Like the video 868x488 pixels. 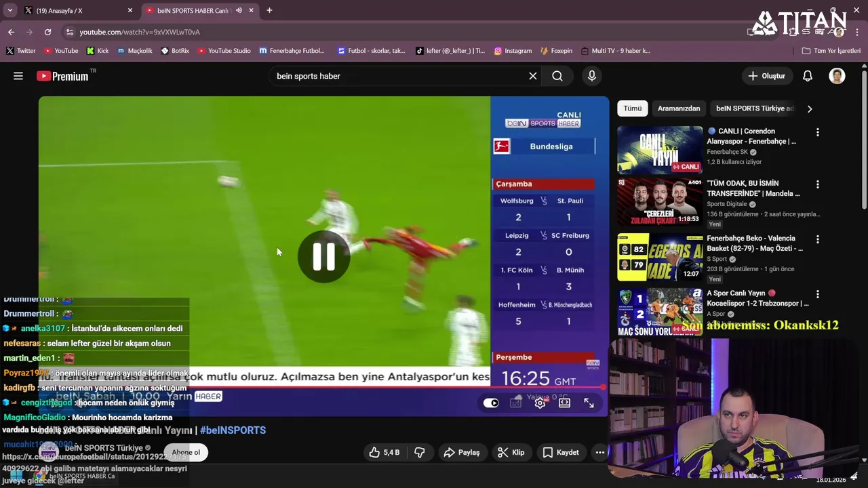[x=384, y=452]
